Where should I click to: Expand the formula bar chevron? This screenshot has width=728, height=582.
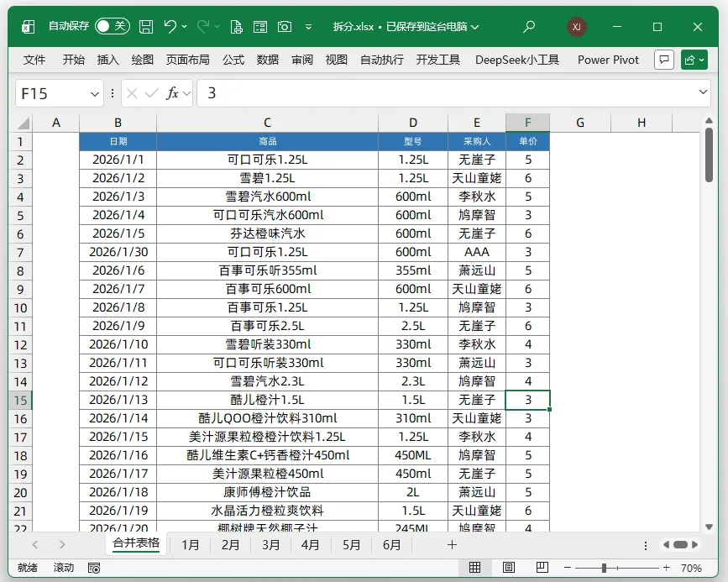click(703, 92)
